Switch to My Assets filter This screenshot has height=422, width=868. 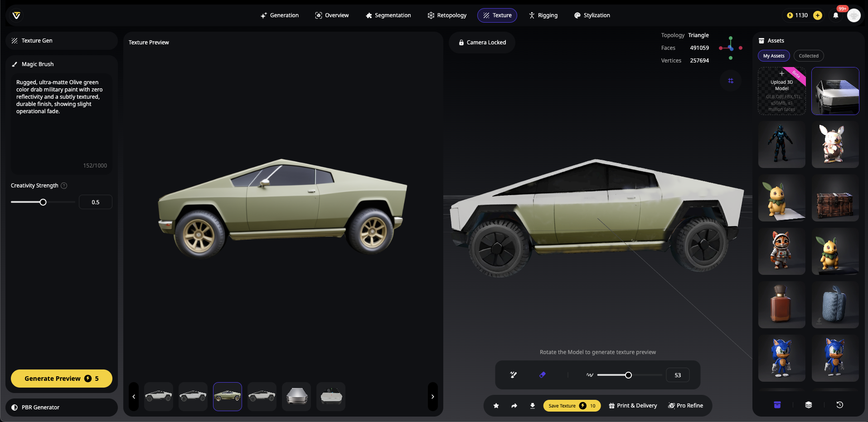click(774, 56)
